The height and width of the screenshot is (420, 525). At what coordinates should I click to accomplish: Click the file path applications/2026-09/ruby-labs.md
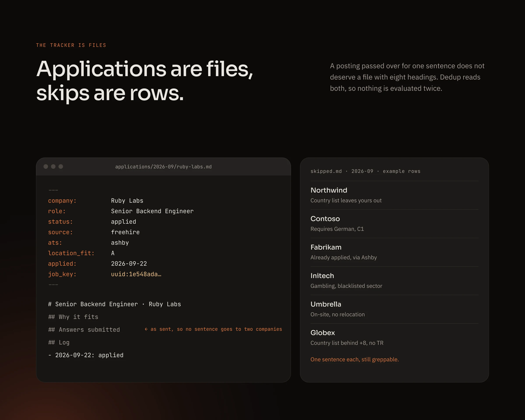click(163, 167)
